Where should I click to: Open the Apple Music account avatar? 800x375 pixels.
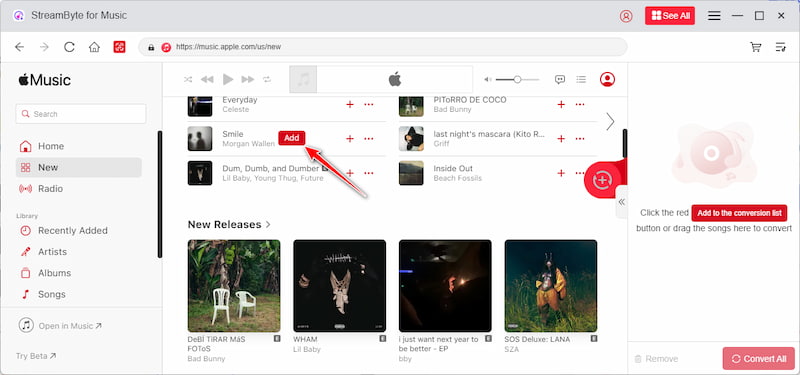click(x=607, y=79)
